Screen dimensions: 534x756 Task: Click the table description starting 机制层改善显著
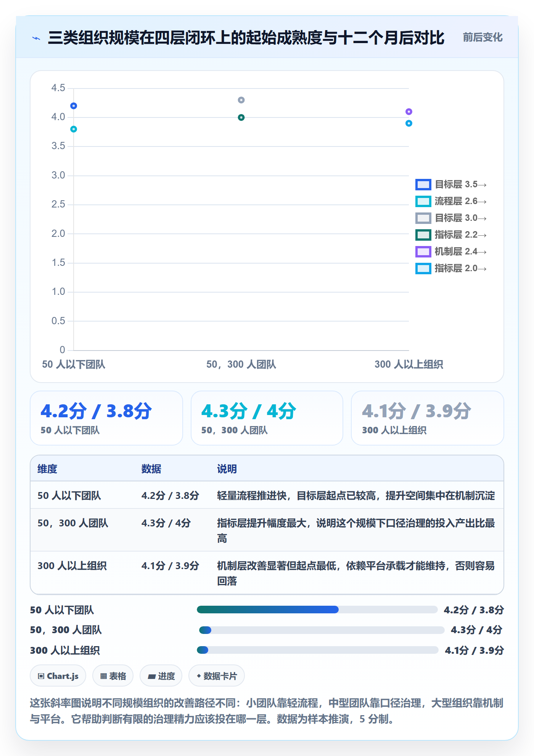coord(356,573)
